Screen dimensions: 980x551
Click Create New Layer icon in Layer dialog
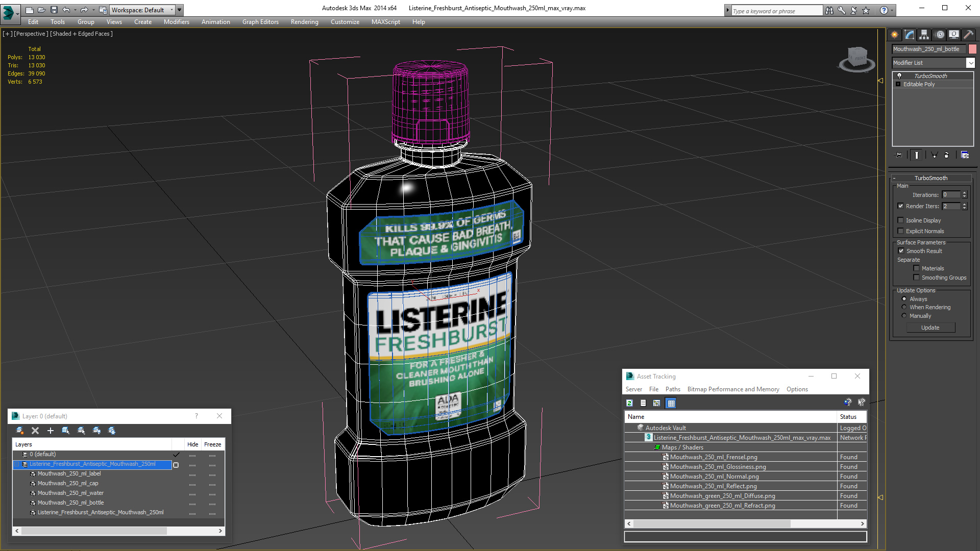[x=20, y=431]
